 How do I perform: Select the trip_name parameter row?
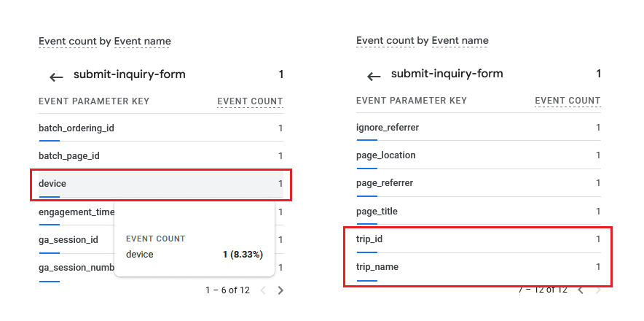[377, 267]
